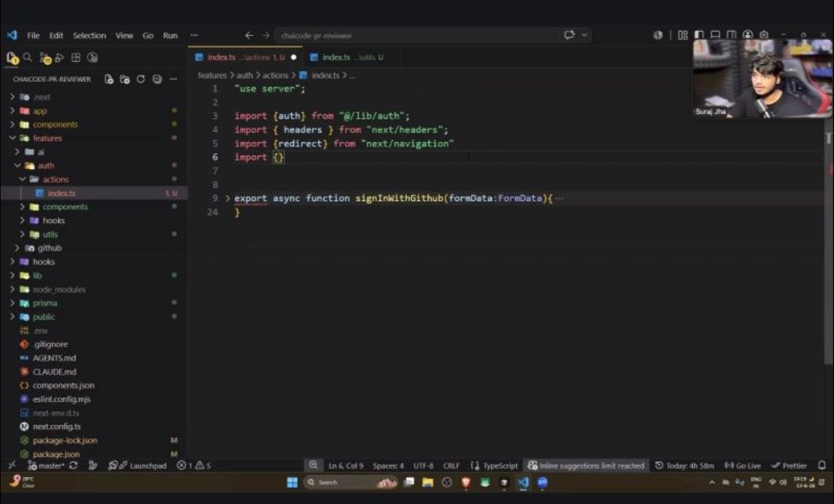Screen dimensions: 834x504
Task: Open the Source Control view icon
Action: 45,58
